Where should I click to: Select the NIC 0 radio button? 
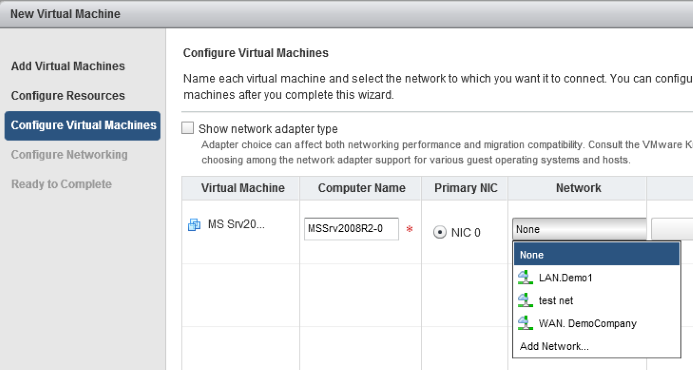[440, 232]
